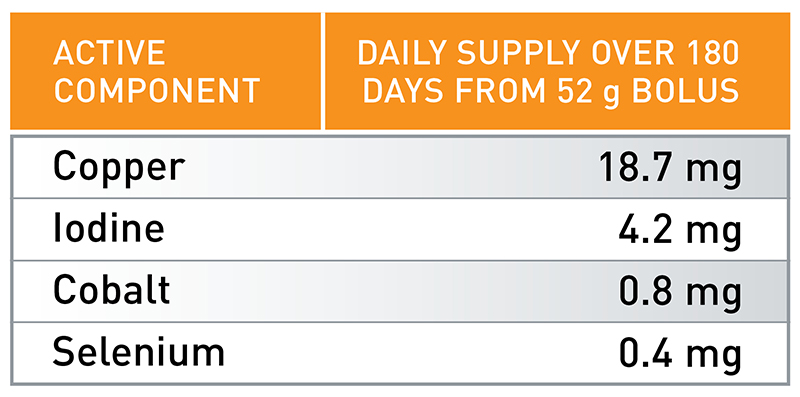Click the mg unit in the Selenium row
The width and height of the screenshot is (800, 397).
(713, 358)
